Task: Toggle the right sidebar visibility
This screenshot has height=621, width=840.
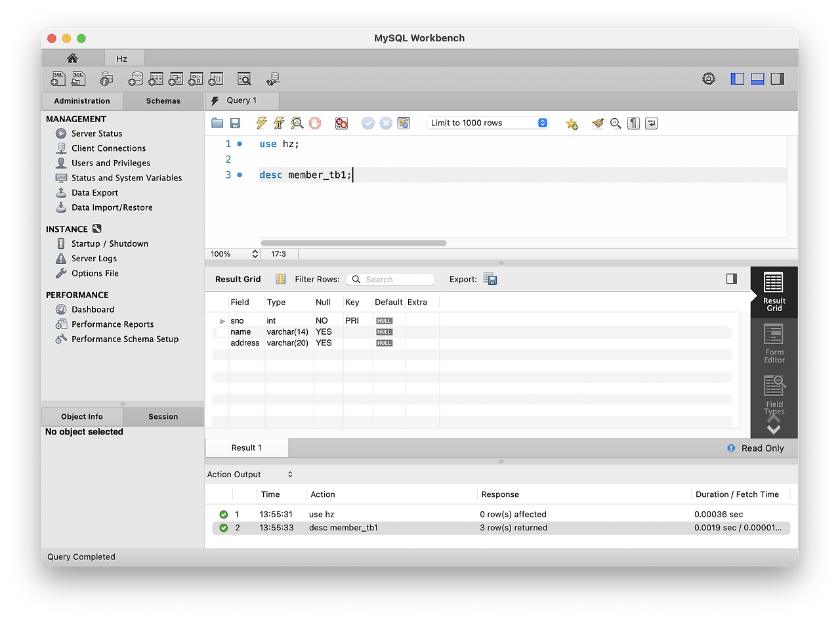Action: pyautogui.click(x=778, y=79)
